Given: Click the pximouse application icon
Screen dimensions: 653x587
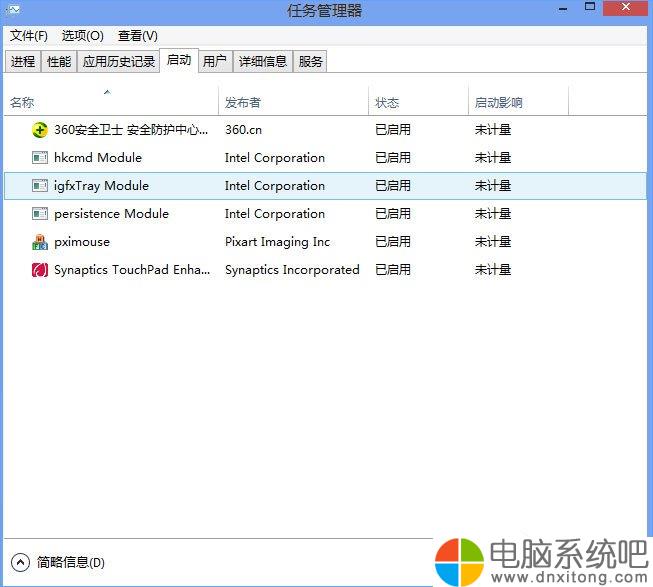Looking at the screenshot, I should (40, 242).
